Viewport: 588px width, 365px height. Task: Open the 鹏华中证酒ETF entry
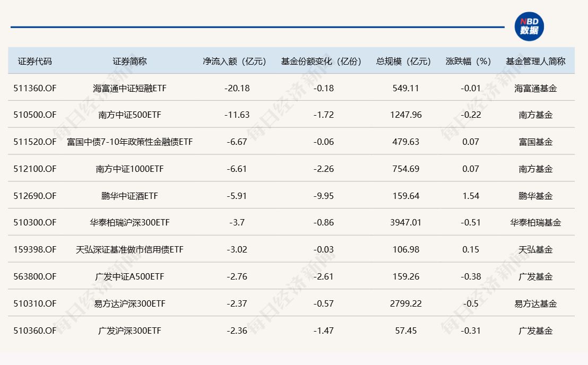[x=129, y=196]
